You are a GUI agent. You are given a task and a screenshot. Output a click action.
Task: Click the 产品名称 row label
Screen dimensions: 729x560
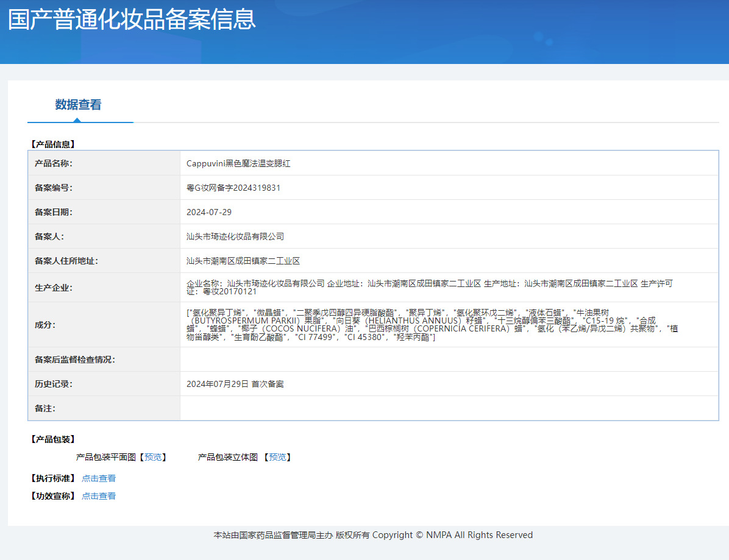(54, 163)
